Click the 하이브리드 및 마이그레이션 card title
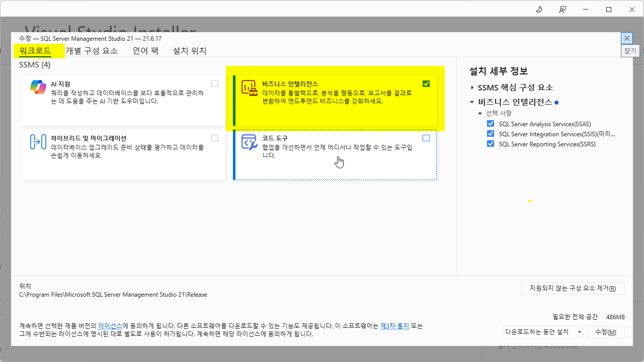 pyautogui.click(x=89, y=138)
